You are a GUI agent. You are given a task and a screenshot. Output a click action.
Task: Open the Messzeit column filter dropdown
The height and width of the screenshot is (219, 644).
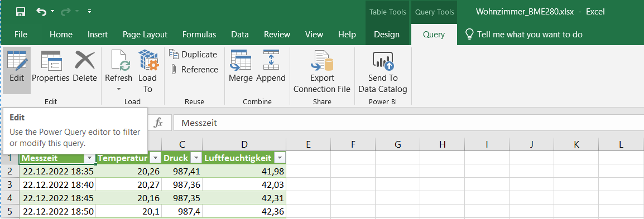click(89, 158)
